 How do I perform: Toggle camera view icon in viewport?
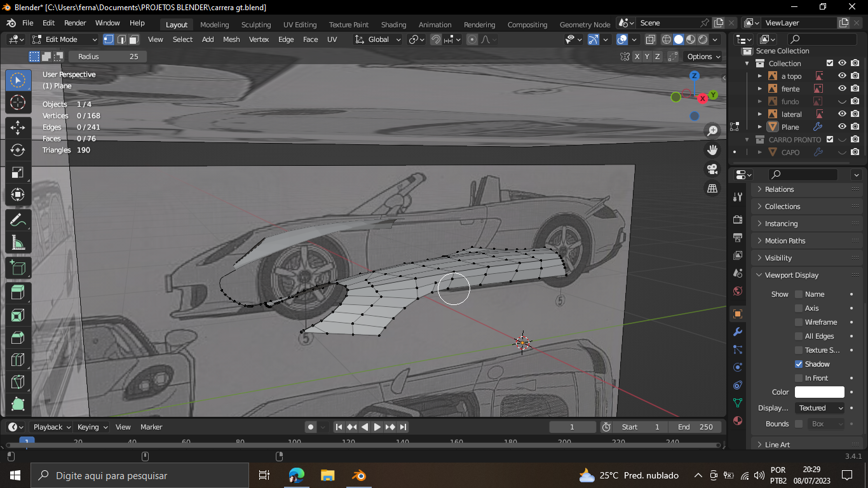pos(712,169)
